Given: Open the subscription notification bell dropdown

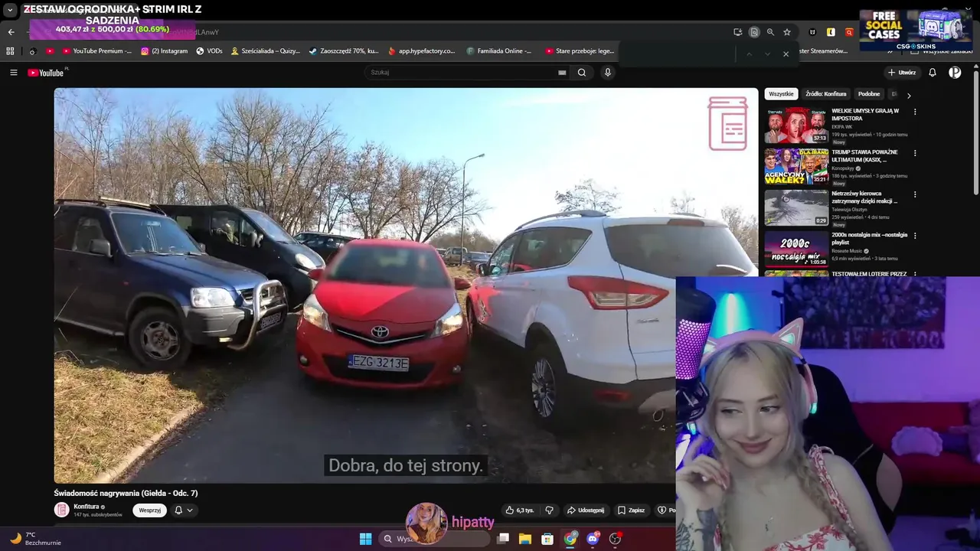Looking at the screenshot, I should [183, 510].
